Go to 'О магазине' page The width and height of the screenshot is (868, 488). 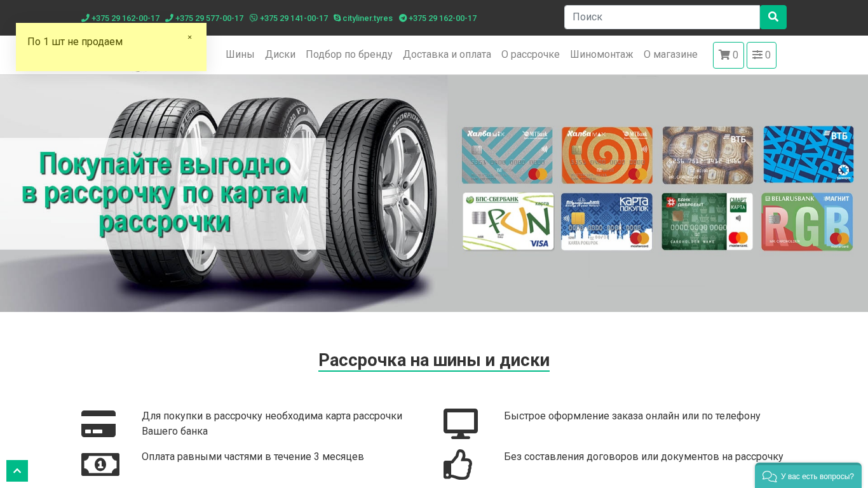[x=670, y=55]
